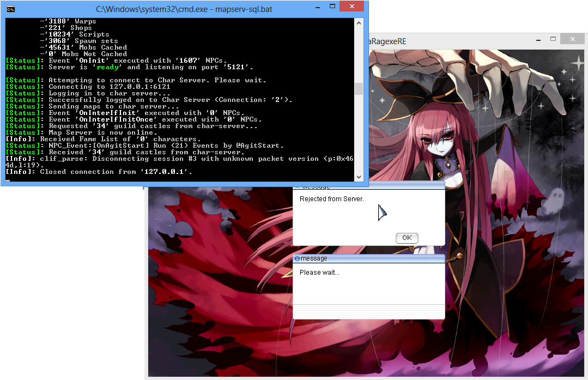Click the "Map Server is now online" log line
The image size is (588, 380).
tap(102, 132)
